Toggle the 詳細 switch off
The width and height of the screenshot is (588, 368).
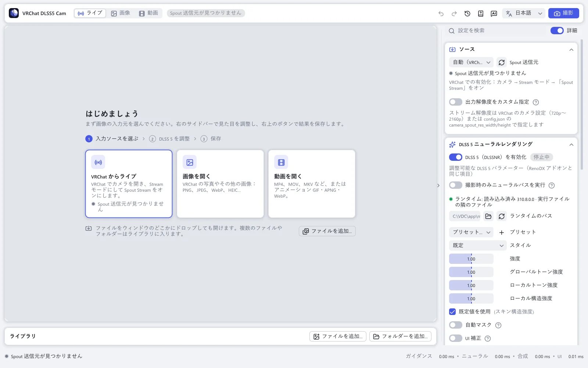pyautogui.click(x=557, y=31)
